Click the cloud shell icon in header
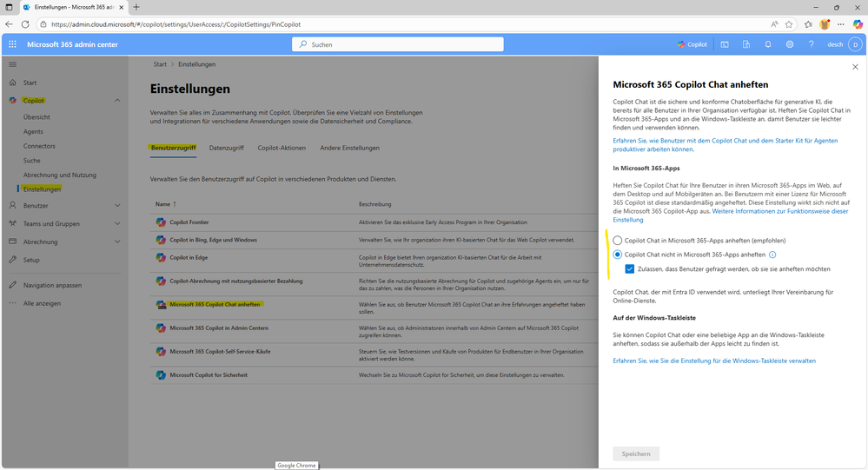The width and height of the screenshot is (868, 470). coord(725,44)
